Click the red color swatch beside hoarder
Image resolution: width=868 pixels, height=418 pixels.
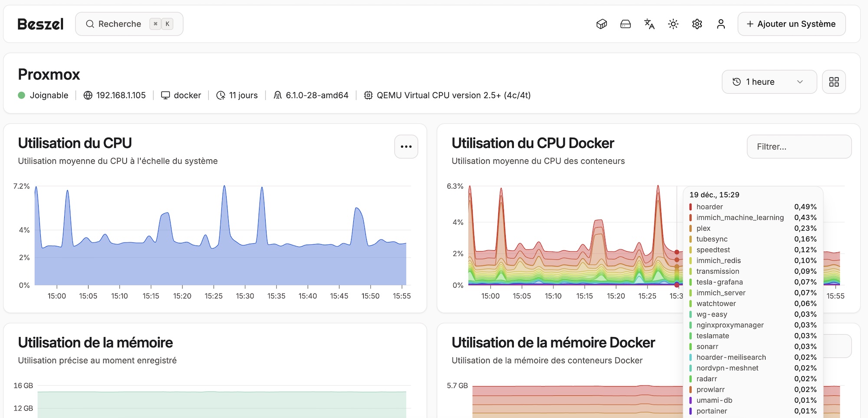click(690, 207)
